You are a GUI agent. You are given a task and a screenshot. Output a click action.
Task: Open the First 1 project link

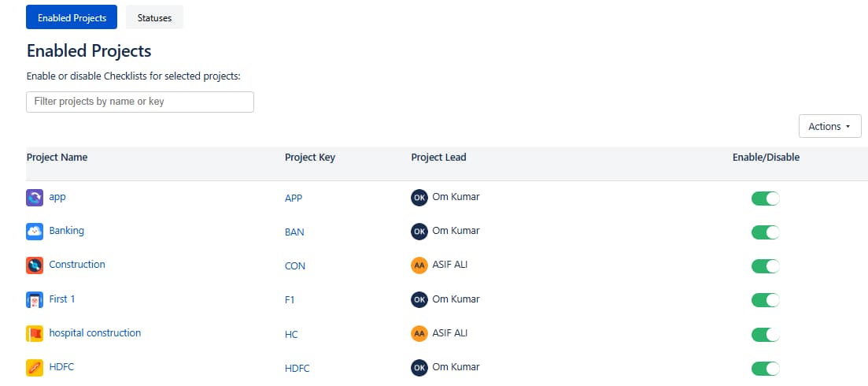62,299
